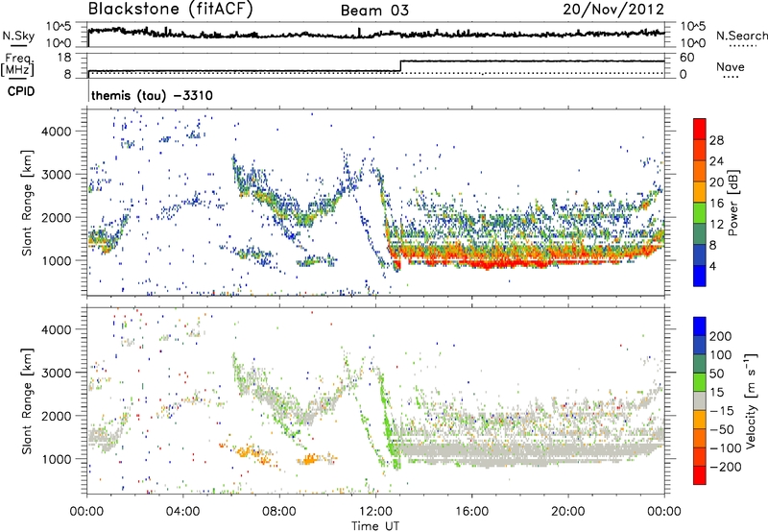This screenshot has width=768, height=532.
Task: Click the 'Power [dB]' color bar title
Action: (732, 203)
